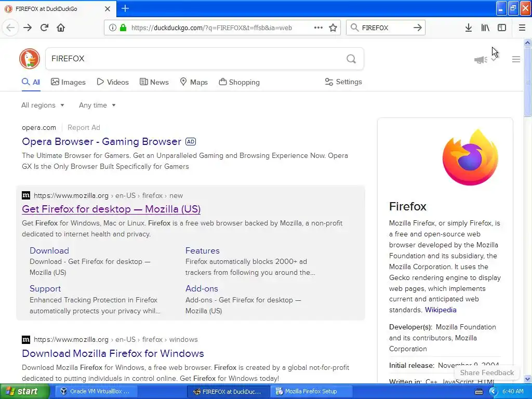Viewport: 532px width, 399px height.
Task: Click the DuckDuckGo duck logo
Action: pyautogui.click(x=30, y=59)
